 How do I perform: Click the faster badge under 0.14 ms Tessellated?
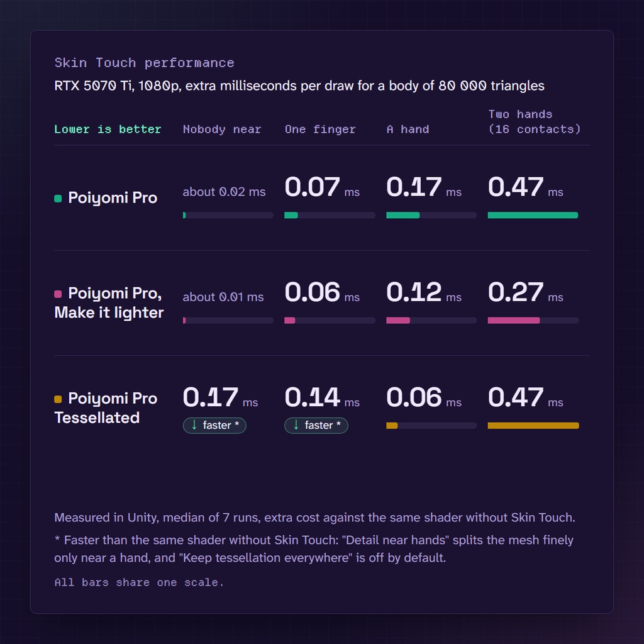point(316,425)
